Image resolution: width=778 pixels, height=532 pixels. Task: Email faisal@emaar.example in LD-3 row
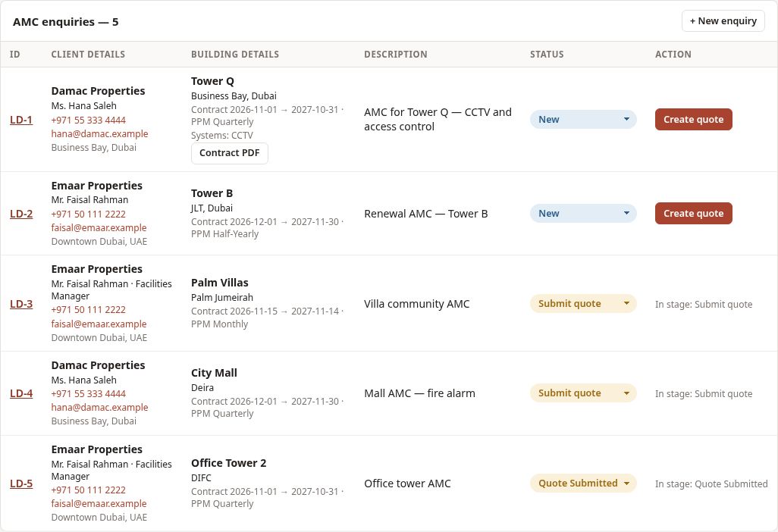(99, 324)
